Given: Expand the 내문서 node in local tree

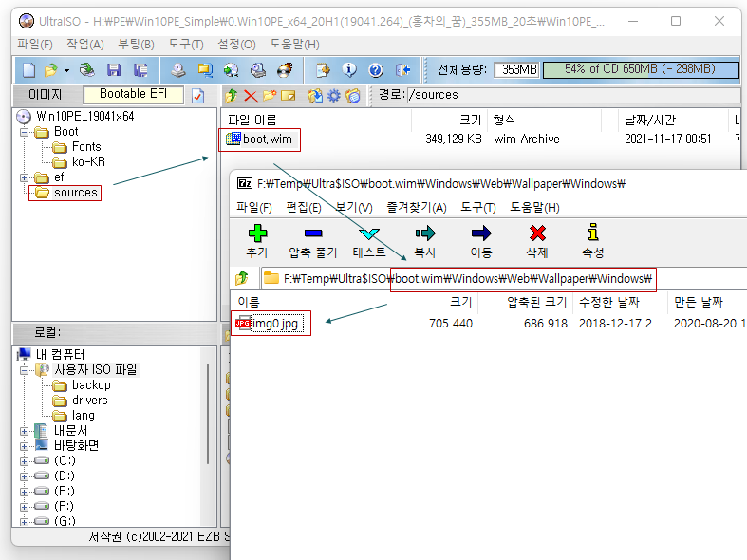Looking at the screenshot, I should pos(24,431).
